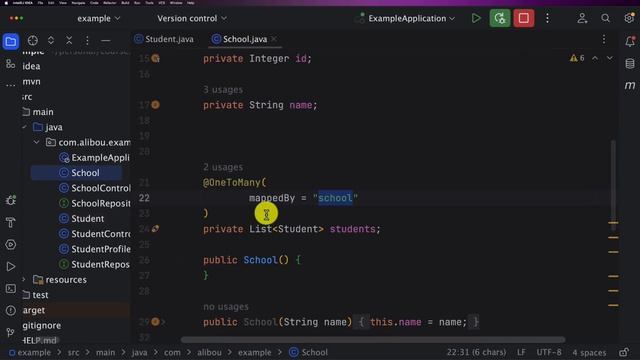Image resolution: width=640 pixels, height=360 pixels.
Task: Hide the project tool window with the minus icon
Action: pos(106,40)
